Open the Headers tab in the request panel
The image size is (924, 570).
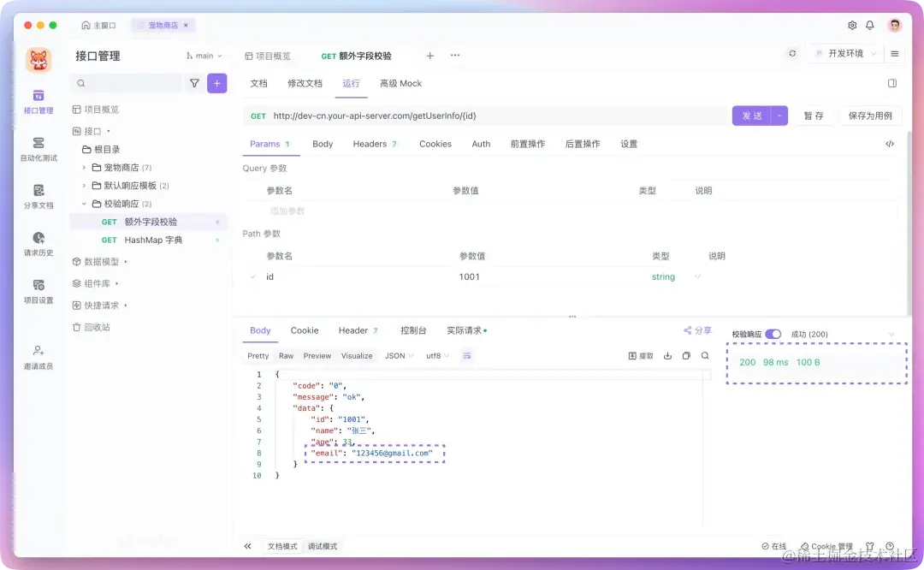point(369,144)
